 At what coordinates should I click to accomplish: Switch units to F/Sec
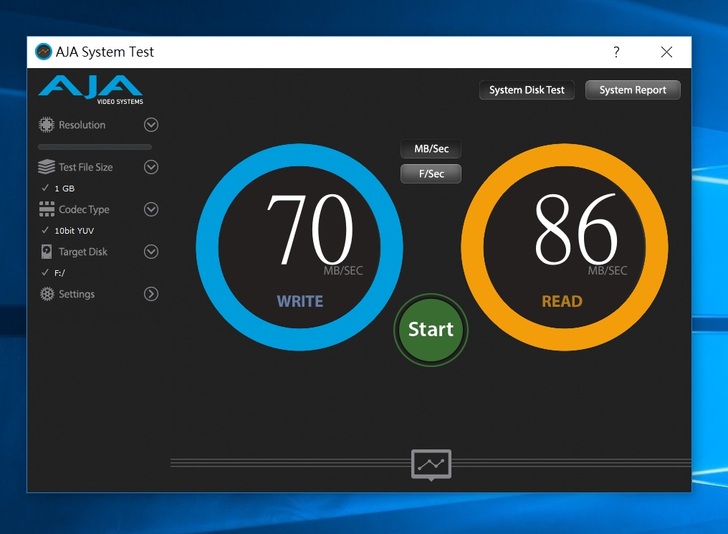point(431,174)
